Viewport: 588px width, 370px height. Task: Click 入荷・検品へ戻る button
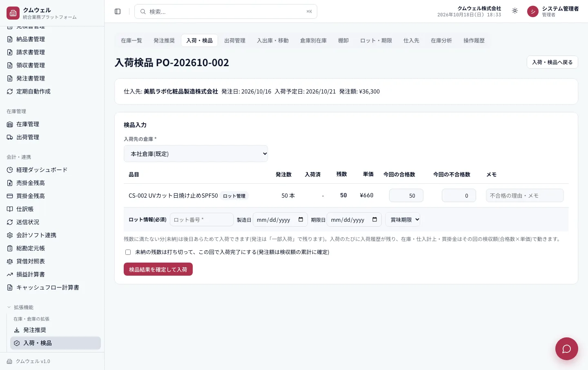coord(552,62)
